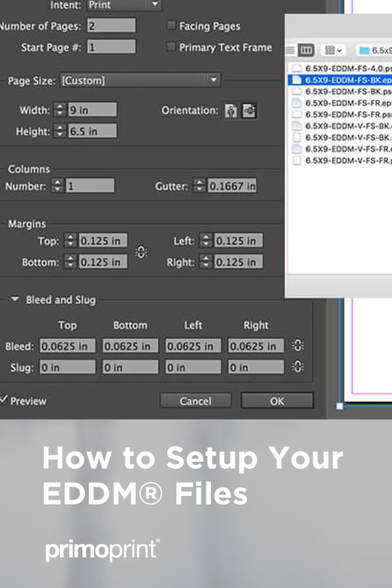This screenshot has height=588, width=392.
Task: Click the Bleed Top field
Action: 67,346
